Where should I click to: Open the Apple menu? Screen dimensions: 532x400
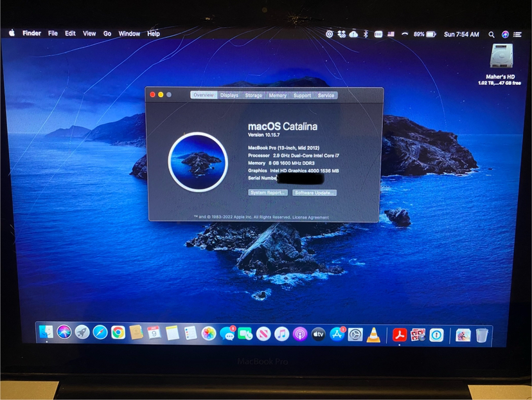(11, 33)
